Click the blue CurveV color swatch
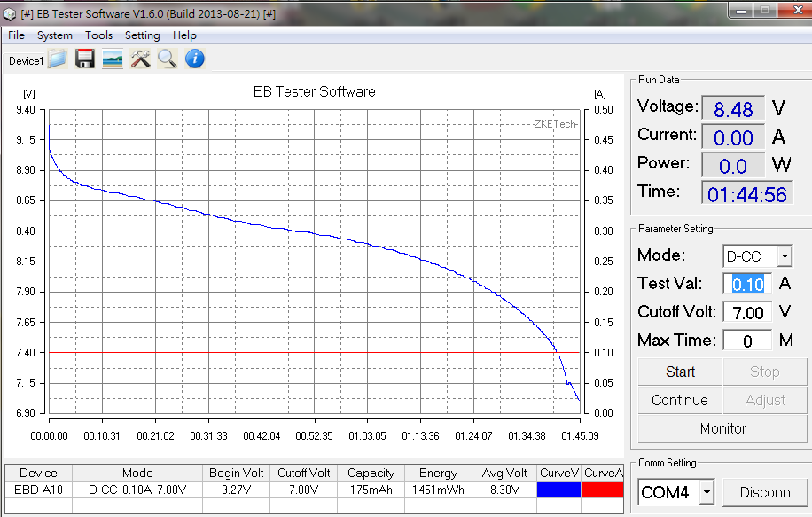 [x=559, y=490]
